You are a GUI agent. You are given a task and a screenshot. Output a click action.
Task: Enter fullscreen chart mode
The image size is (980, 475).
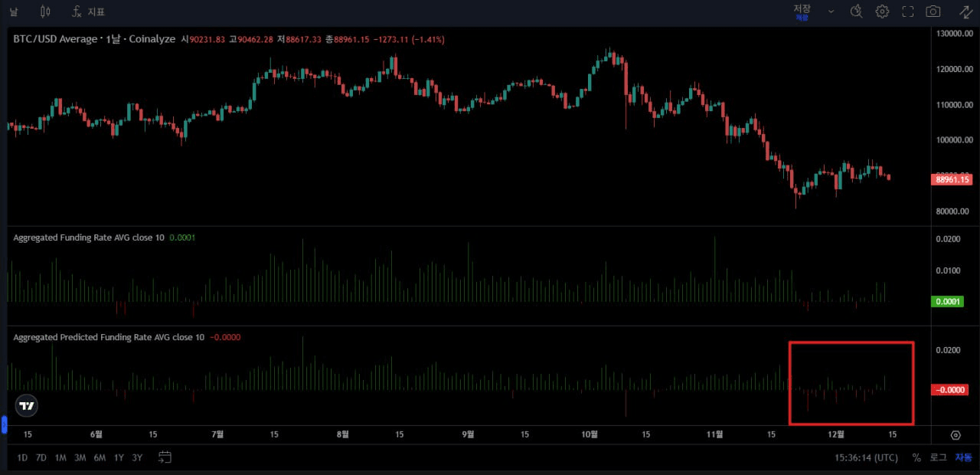pyautogui.click(x=907, y=11)
